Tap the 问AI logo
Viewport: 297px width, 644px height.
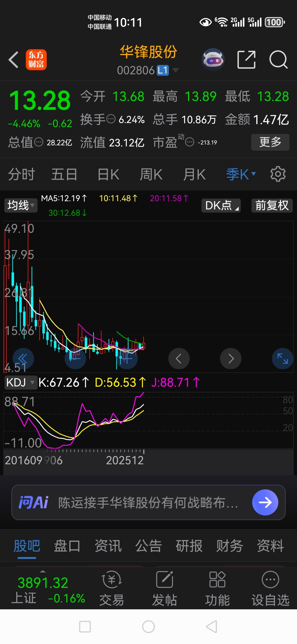[x=33, y=502]
